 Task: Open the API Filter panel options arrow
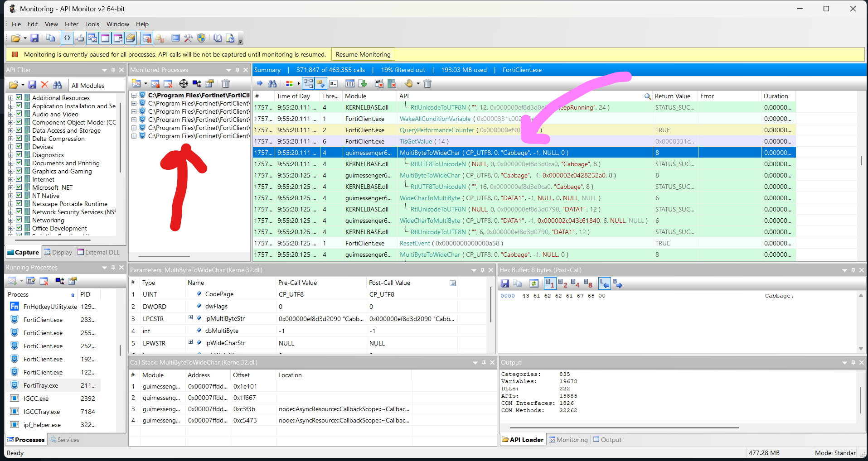click(x=105, y=70)
